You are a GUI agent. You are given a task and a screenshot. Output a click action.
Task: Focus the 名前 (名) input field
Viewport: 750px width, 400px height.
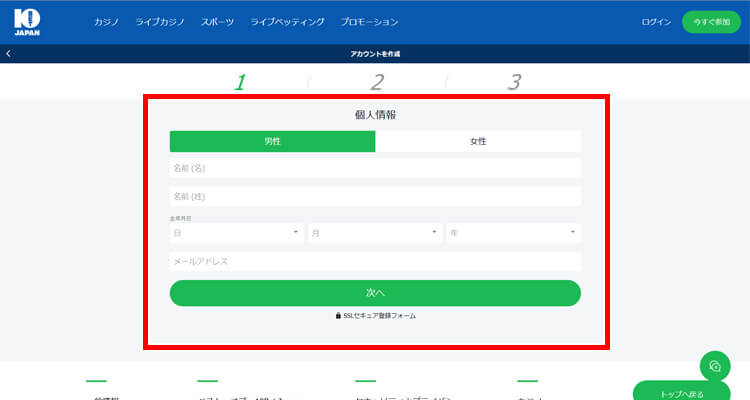point(375,168)
